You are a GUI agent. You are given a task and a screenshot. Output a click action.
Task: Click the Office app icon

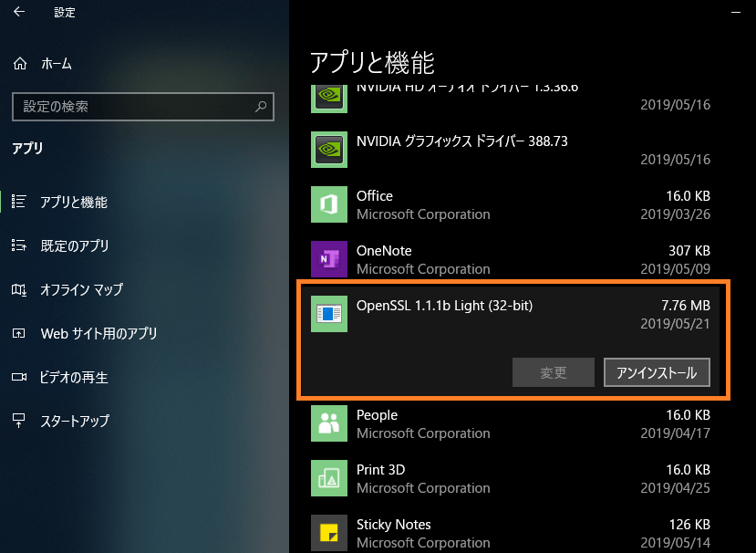coord(329,204)
